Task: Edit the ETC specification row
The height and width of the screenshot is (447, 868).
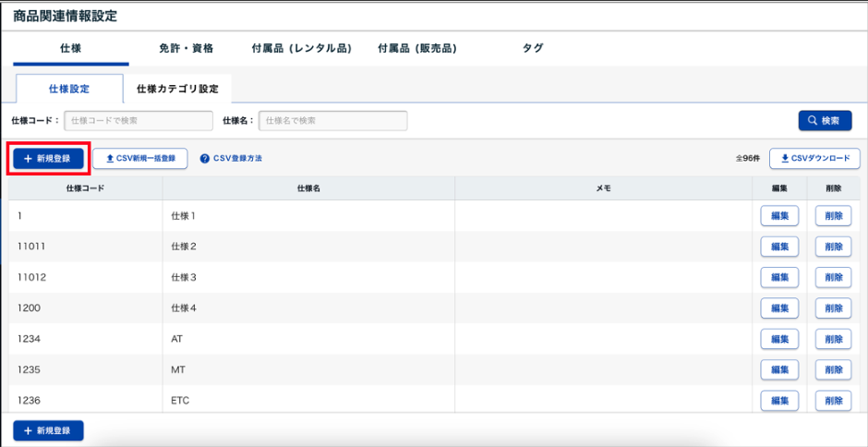Action: [778, 400]
